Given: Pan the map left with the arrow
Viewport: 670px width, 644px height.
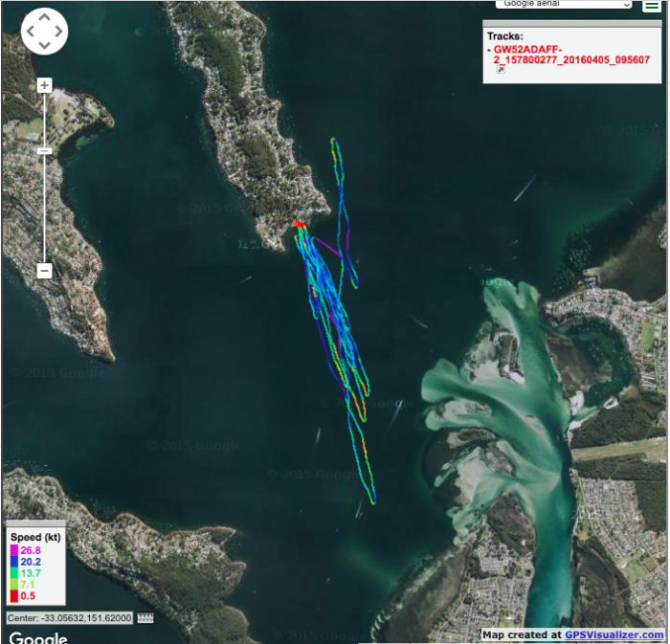Looking at the screenshot, I should click(x=31, y=32).
